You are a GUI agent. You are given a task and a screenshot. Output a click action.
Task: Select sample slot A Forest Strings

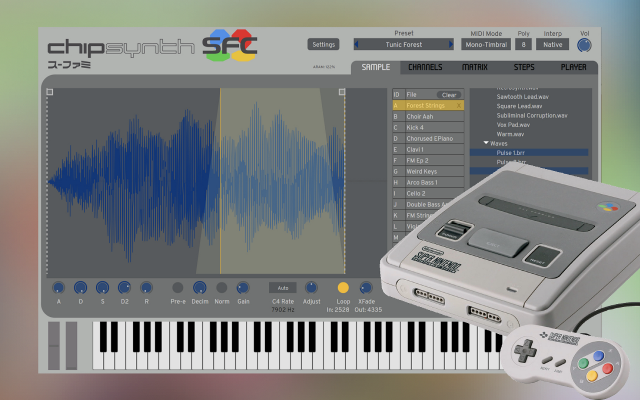pos(428,106)
